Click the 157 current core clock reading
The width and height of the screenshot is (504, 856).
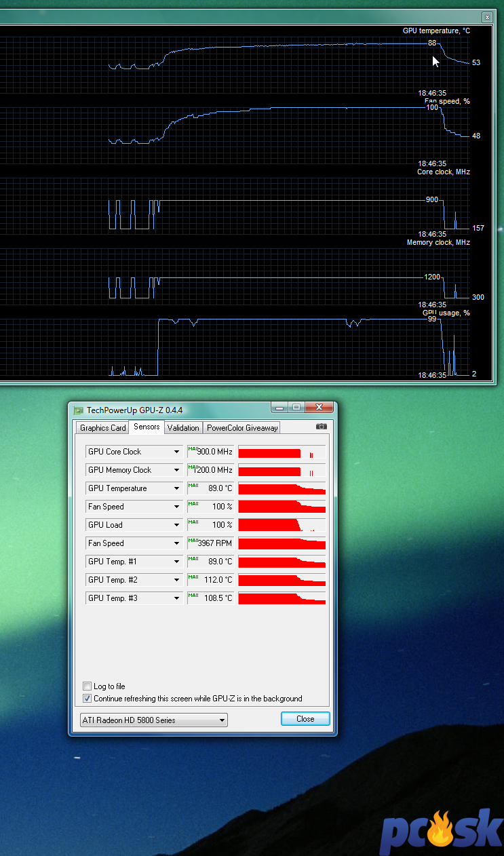tap(478, 228)
